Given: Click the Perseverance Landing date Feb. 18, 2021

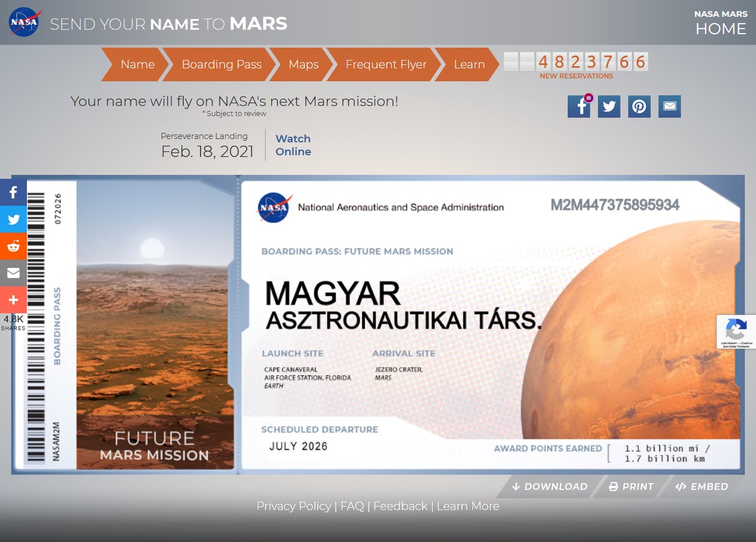Looking at the screenshot, I should coord(207,151).
